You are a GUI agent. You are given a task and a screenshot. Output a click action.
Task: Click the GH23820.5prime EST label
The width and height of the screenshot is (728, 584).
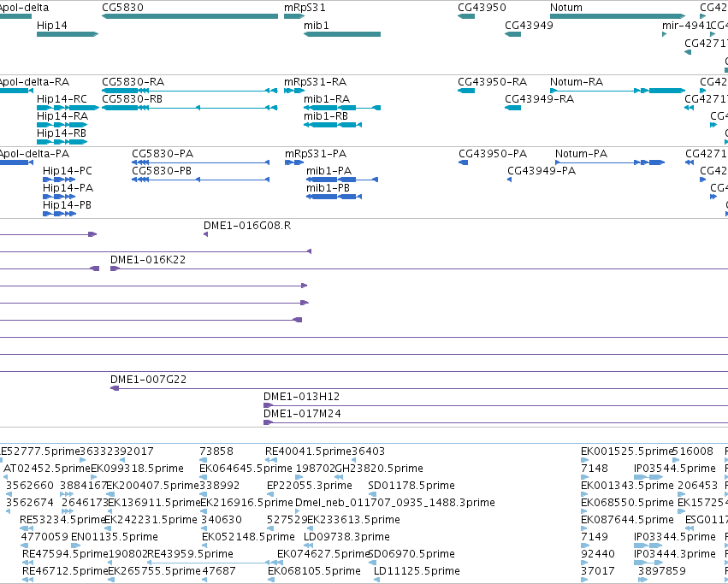[379, 469]
